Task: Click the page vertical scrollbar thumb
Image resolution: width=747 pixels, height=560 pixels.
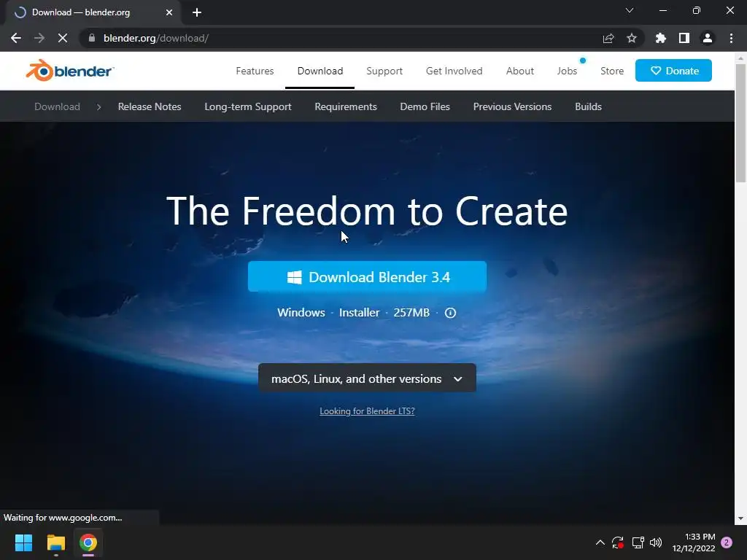Action: [x=740, y=122]
